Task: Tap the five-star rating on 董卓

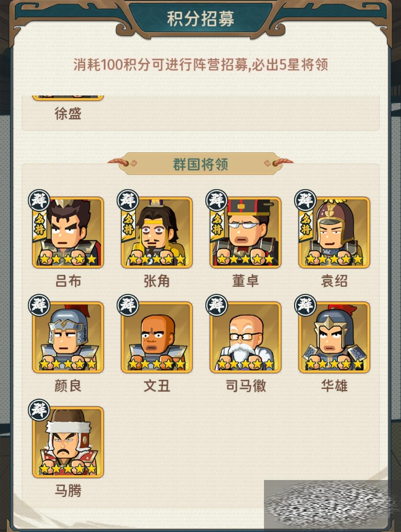Action: pyautogui.click(x=245, y=259)
